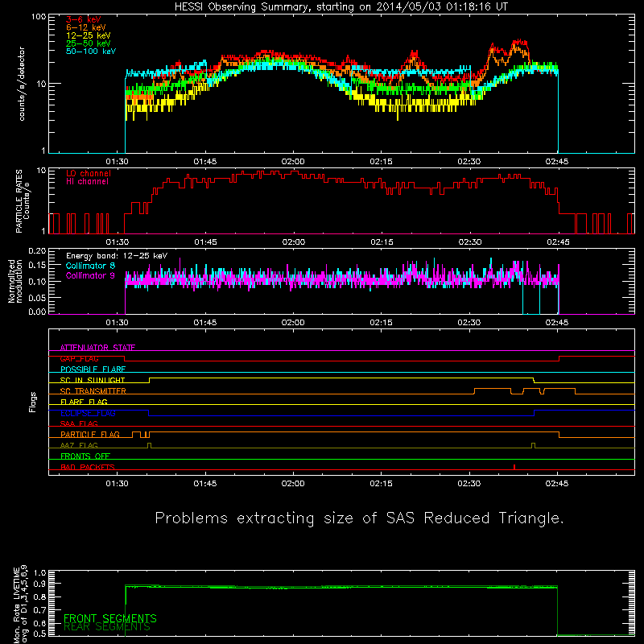This screenshot has width=644, height=644.
Task: Click the red BAD_PACKETS tick mark
Action: tap(514, 467)
